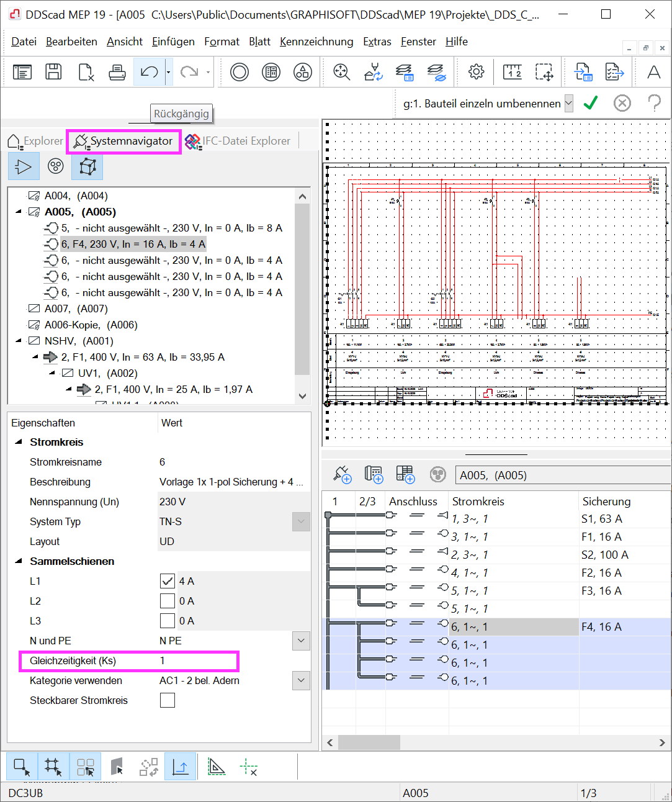Toggle the L1 busbar checkbox
The image size is (672, 802).
tap(167, 581)
